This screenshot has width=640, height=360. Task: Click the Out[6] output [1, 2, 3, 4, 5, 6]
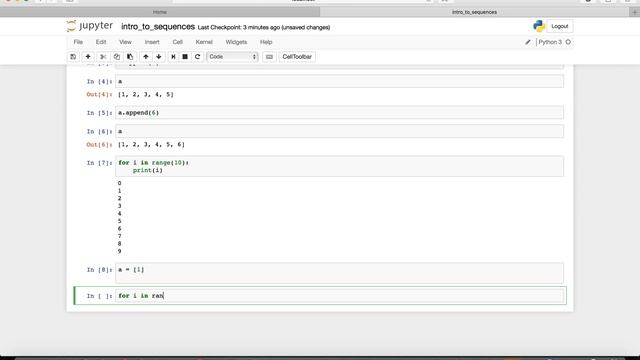point(151,144)
